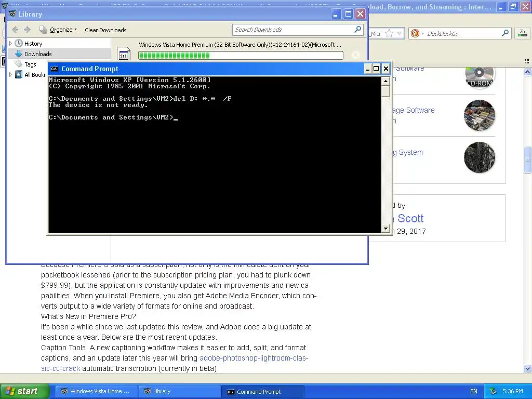Screen dimensions: 532x399
Task: Expand the All Bookmarks tree item
Action: pos(10,74)
